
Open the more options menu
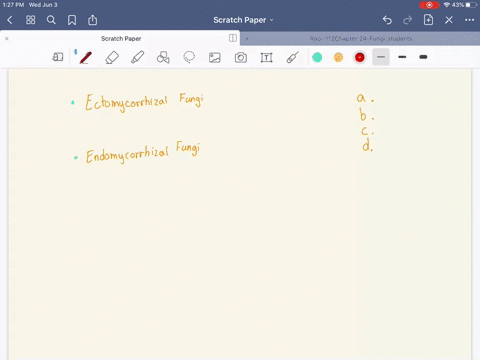click(469, 20)
